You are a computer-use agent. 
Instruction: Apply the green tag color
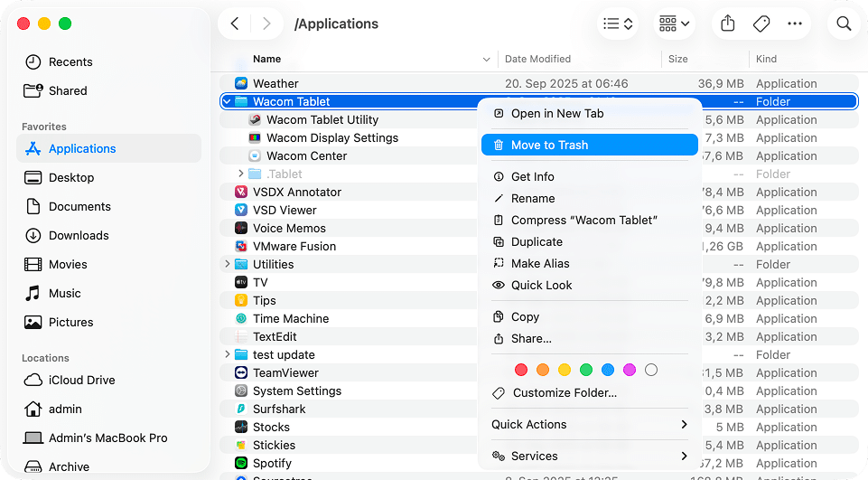pyautogui.click(x=585, y=370)
